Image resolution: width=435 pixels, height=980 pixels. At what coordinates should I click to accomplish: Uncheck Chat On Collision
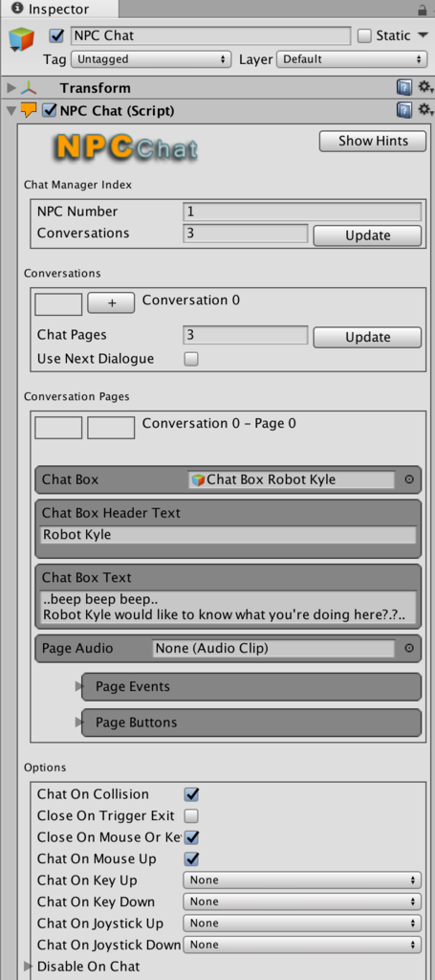click(191, 794)
